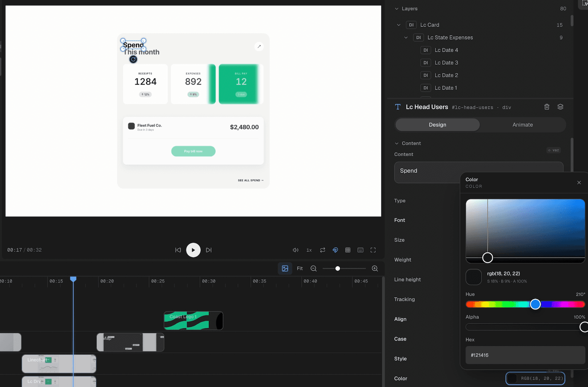This screenshot has height=387, width=588.
Task: Toggle magnet snapping
Action: click(335, 250)
